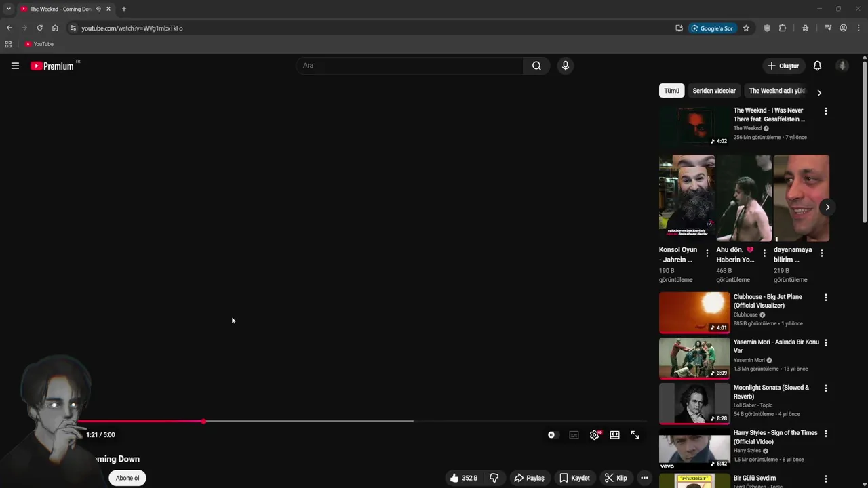Select Seriden videolar filter chip

714,91
